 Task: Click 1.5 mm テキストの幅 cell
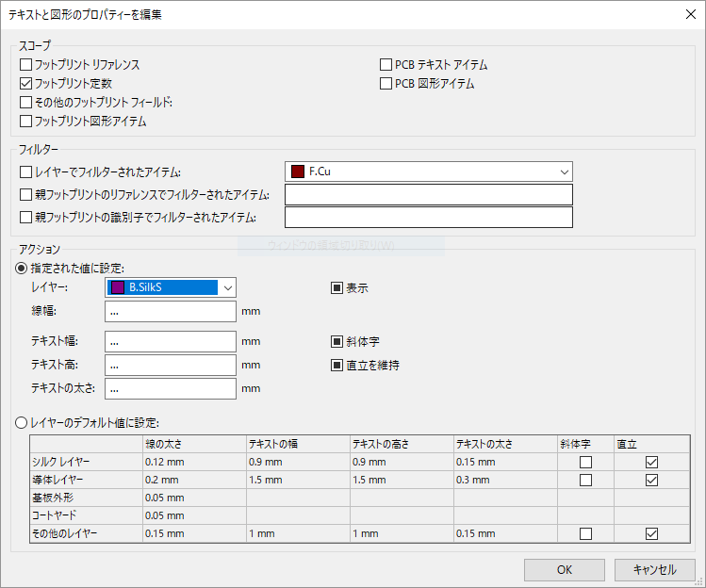point(298,480)
